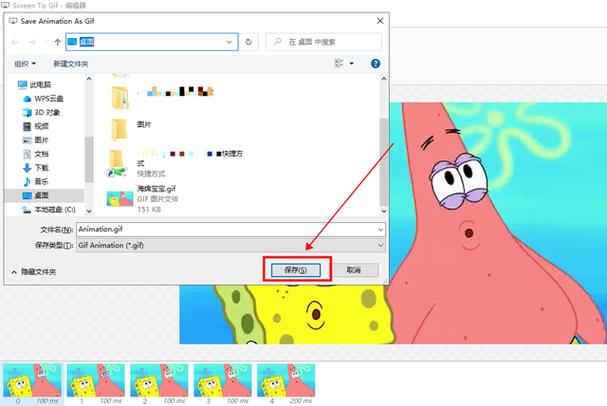Select frame 4 thumbnail in the editor
Screen dimensions: 607x406
[x=286, y=380]
